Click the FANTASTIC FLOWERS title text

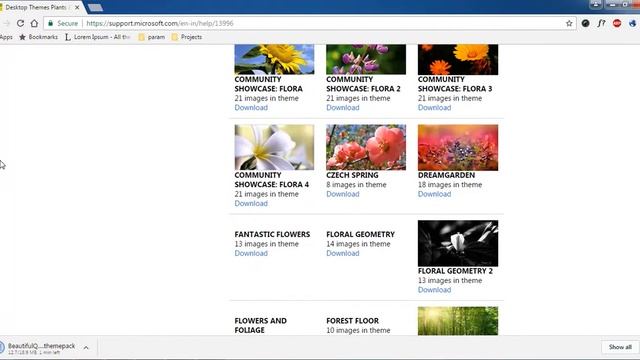click(272, 234)
